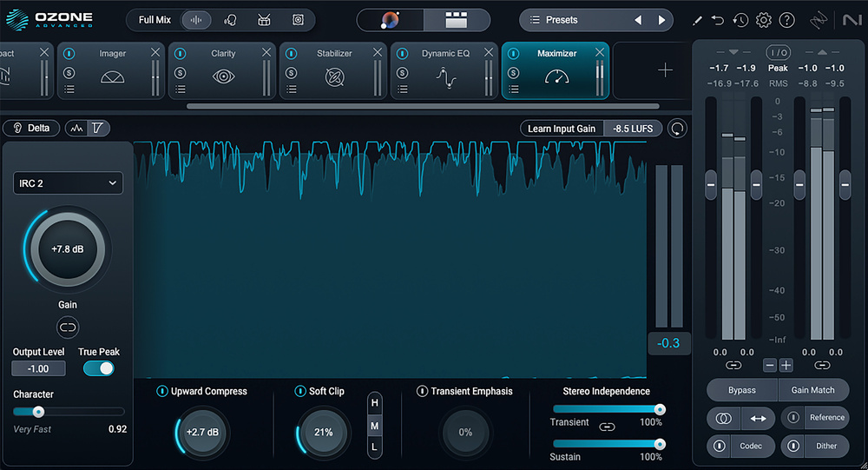The image size is (868, 470).
Task: Go to the next preset arrow
Action: point(661,20)
